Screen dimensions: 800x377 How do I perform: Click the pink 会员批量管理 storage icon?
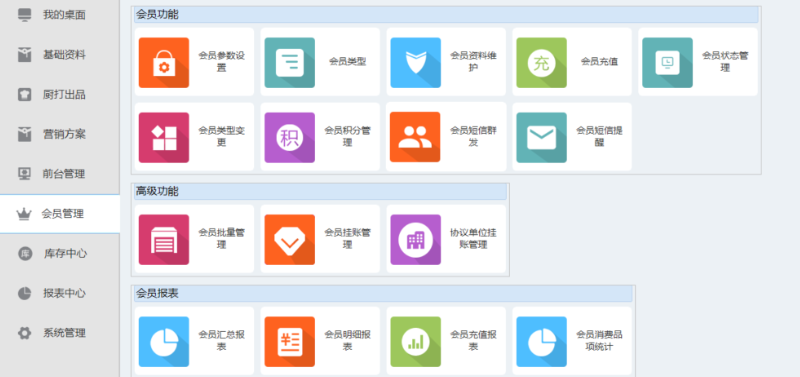[x=164, y=239]
